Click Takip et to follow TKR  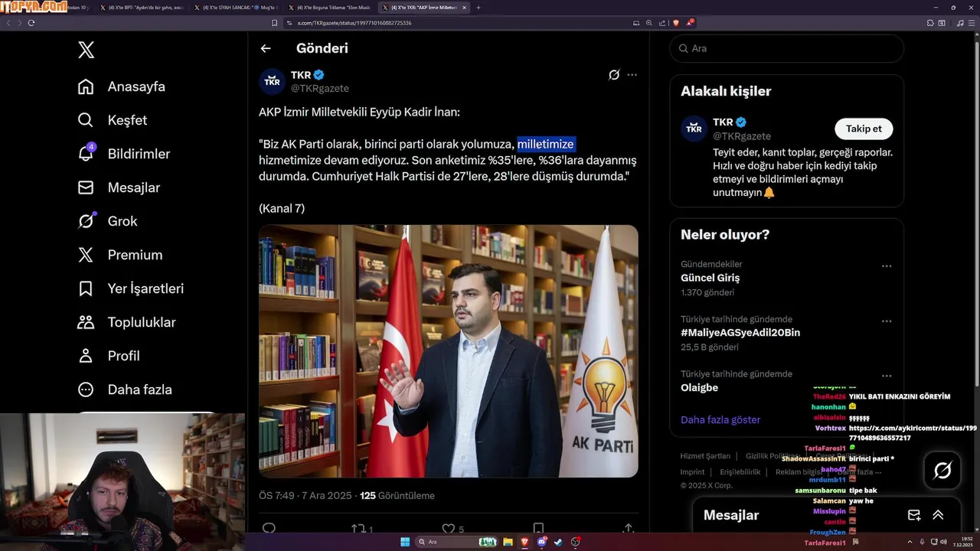[864, 129]
